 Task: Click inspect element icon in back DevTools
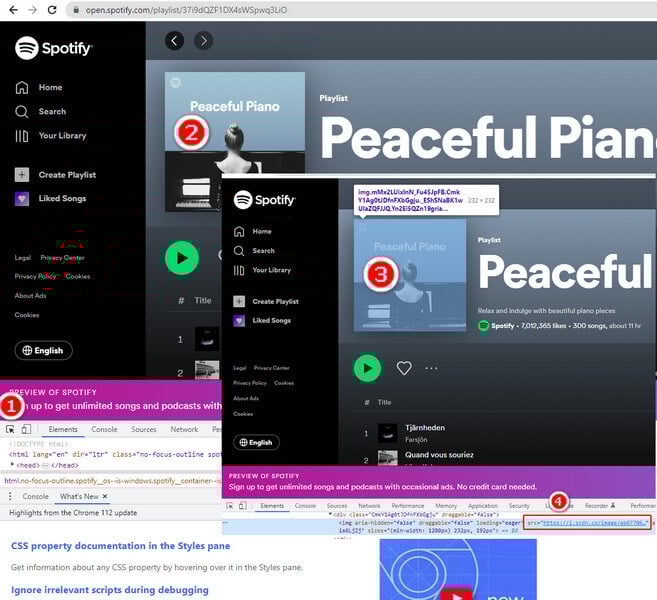click(x=10, y=429)
